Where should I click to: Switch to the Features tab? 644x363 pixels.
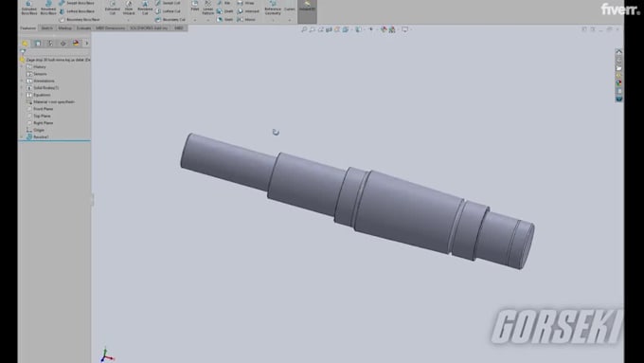[28, 27]
